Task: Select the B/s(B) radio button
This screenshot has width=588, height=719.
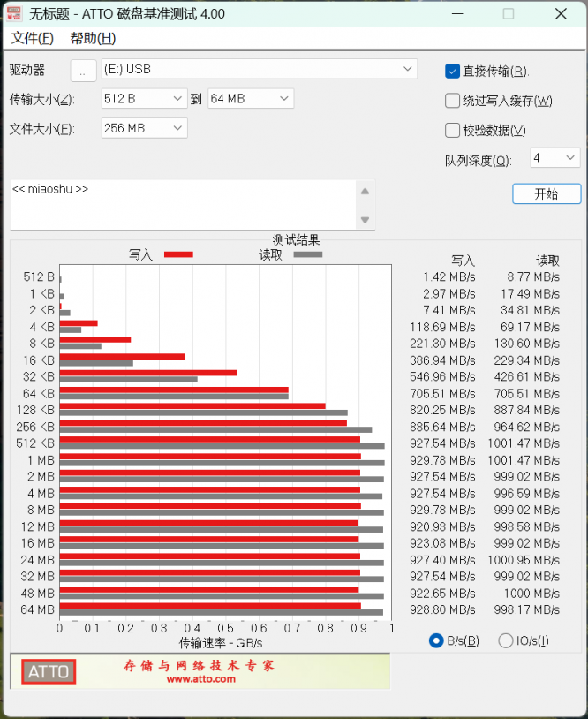Action: (436, 640)
